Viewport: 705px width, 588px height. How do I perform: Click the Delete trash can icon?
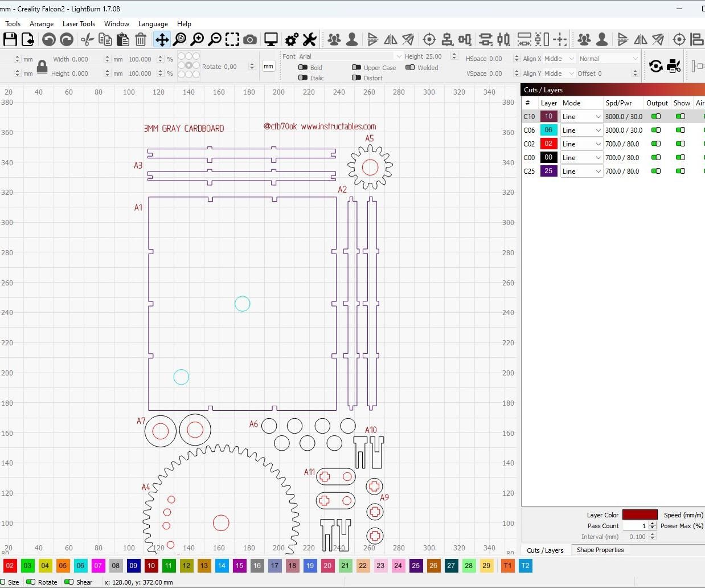click(141, 39)
